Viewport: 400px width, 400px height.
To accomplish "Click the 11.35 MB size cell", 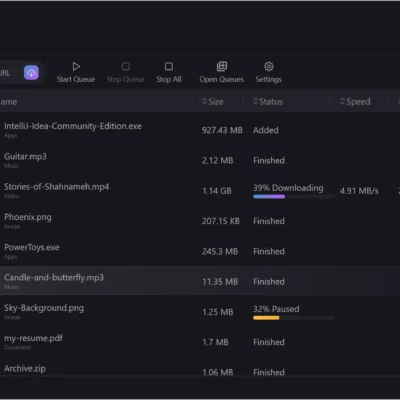I will click(220, 282).
